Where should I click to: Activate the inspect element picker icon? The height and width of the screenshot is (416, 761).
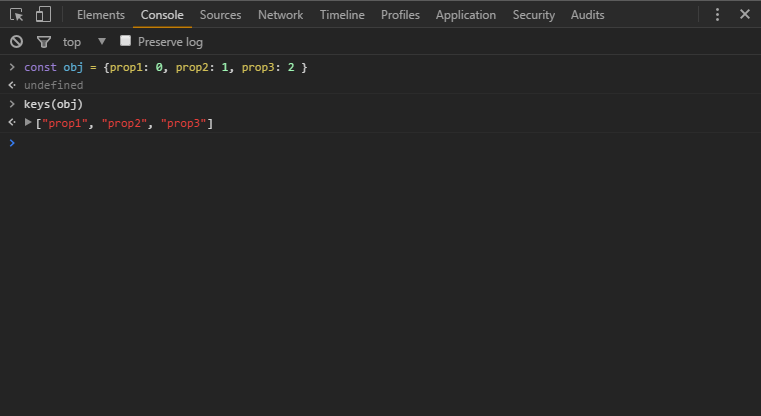[x=17, y=15]
